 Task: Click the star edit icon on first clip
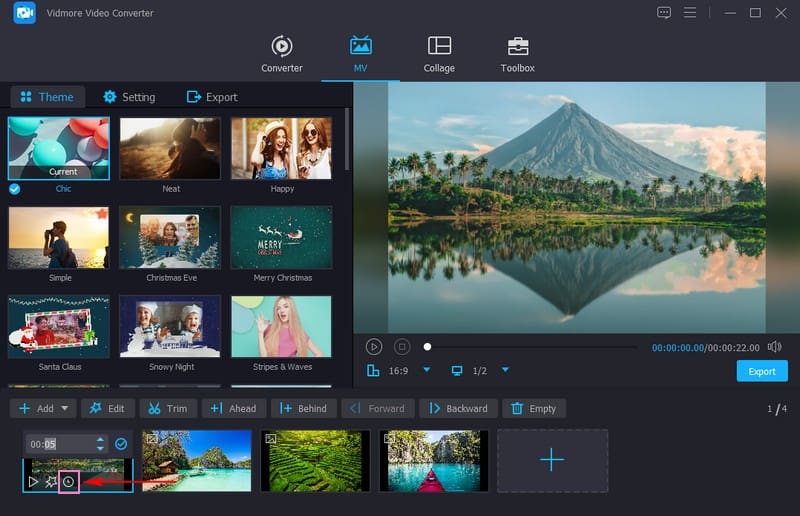[x=51, y=481]
